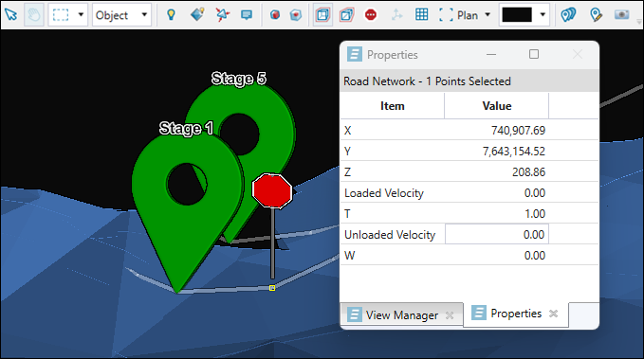Click the Unloaded Velocity row label
The image size is (644, 359).
click(x=390, y=235)
